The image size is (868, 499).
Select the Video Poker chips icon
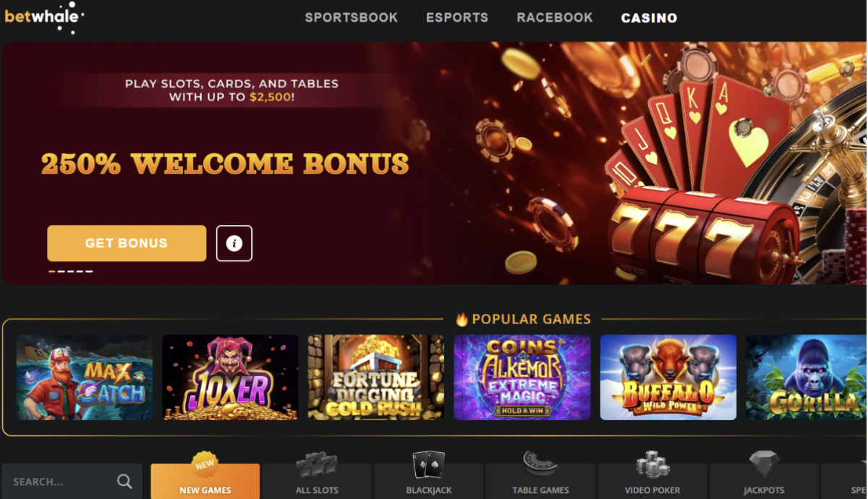pos(652,465)
